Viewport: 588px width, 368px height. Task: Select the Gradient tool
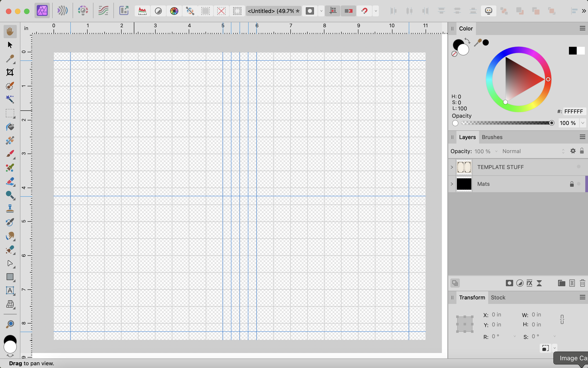pyautogui.click(x=10, y=140)
